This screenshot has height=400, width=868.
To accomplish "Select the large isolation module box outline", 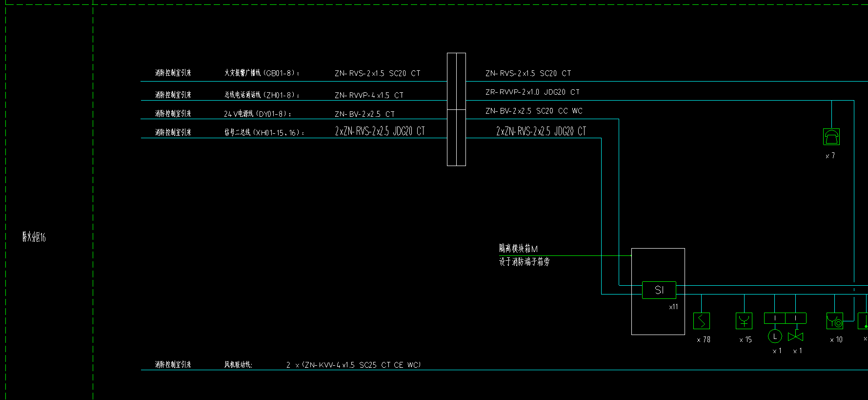I will coord(658,292).
